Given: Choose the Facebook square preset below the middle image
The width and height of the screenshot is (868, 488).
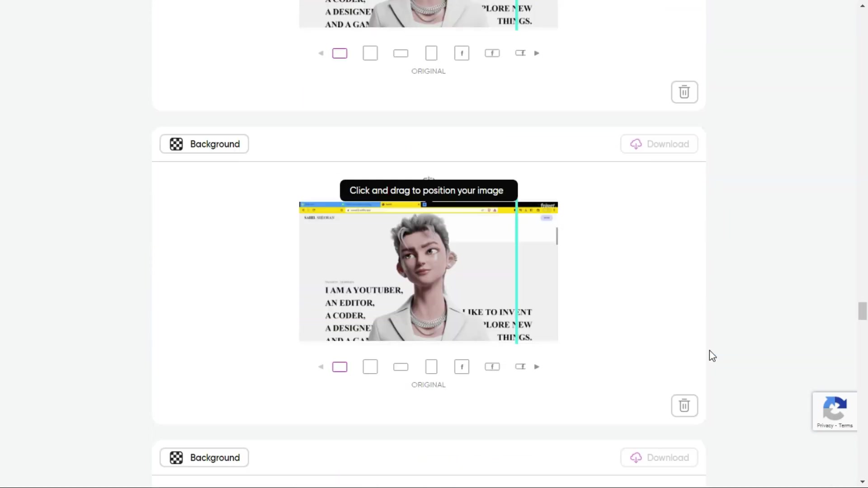Looking at the screenshot, I should click(x=462, y=367).
